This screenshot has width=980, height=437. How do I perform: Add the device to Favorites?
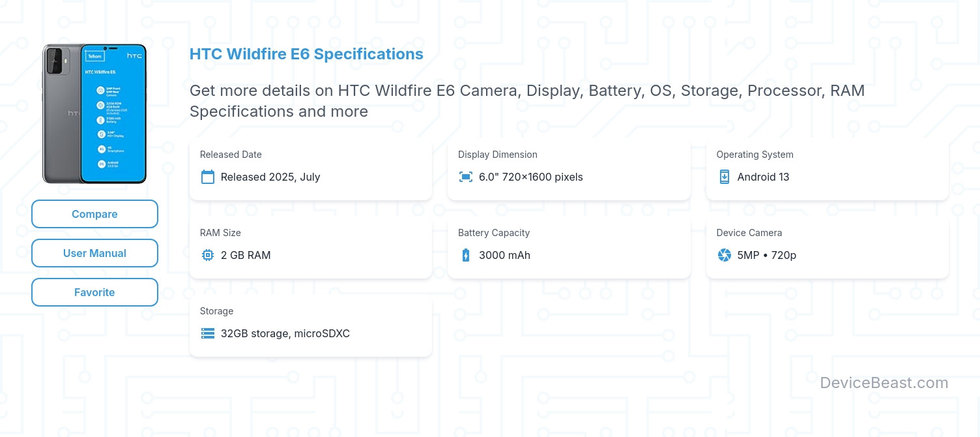94,292
